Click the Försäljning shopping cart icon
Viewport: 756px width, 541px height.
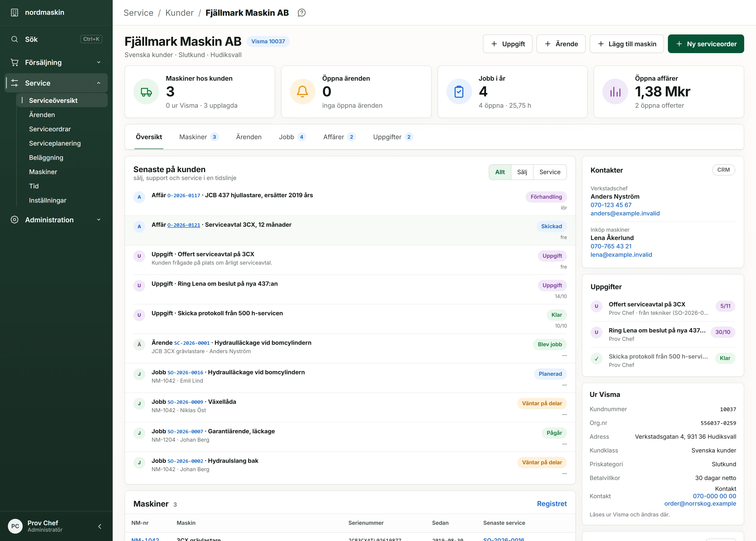[14, 62]
